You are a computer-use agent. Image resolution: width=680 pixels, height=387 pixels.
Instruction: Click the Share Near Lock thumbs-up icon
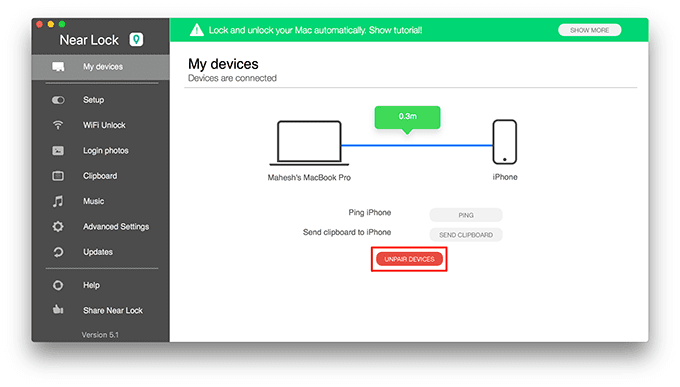[x=58, y=310]
